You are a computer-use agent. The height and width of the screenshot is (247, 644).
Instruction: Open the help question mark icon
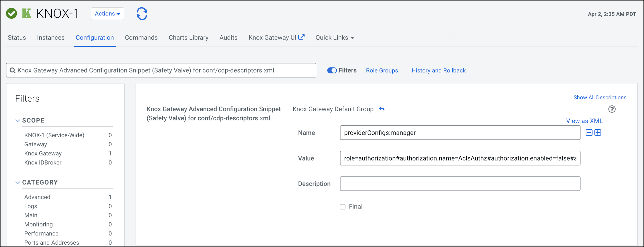612,109
